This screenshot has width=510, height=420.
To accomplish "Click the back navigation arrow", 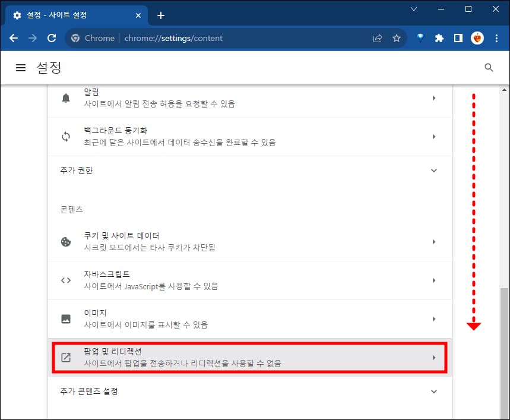I will click(13, 37).
